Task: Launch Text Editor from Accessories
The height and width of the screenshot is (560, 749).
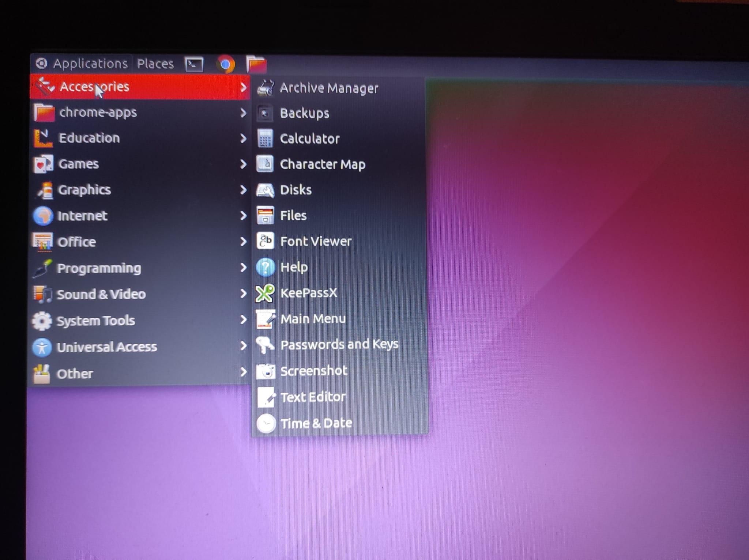Action: click(313, 397)
